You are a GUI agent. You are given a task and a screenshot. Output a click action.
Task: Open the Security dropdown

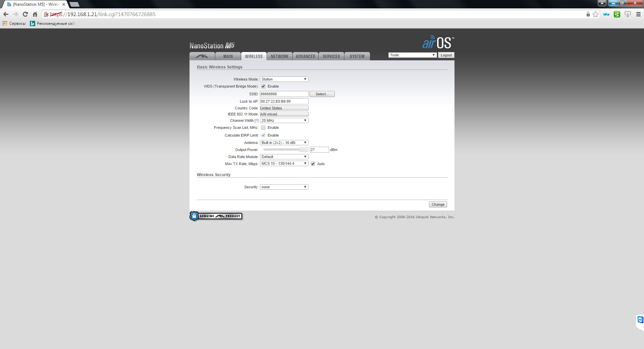[284, 187]
